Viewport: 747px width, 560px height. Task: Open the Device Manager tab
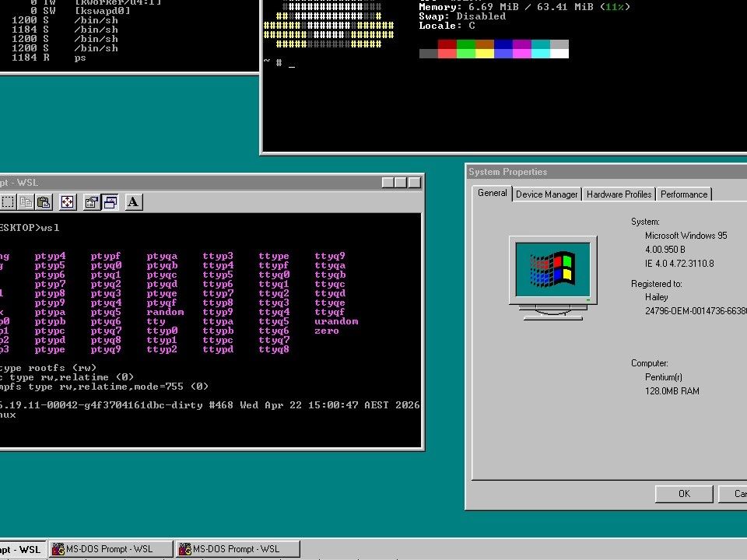pyautogui.click(x=546, y=194)
